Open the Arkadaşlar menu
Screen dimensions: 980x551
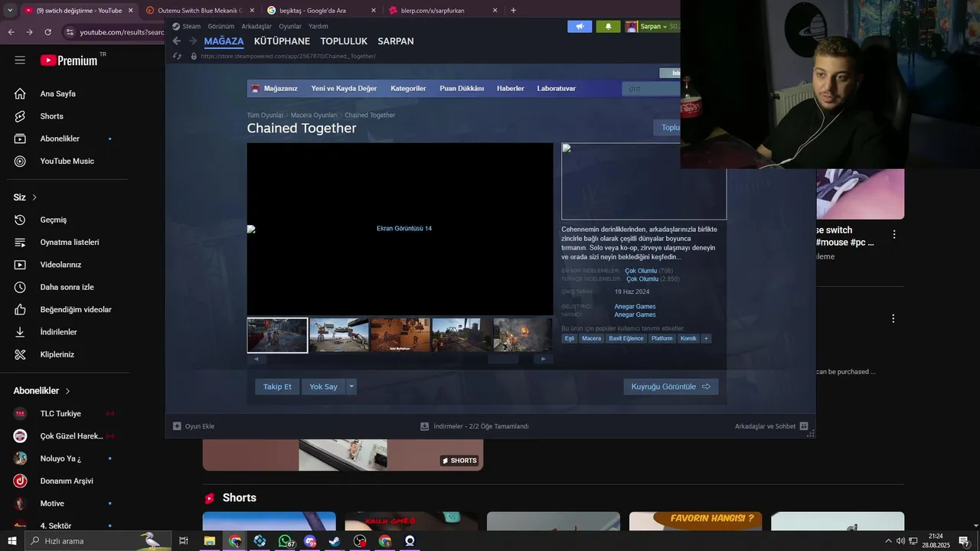point(256,26)
